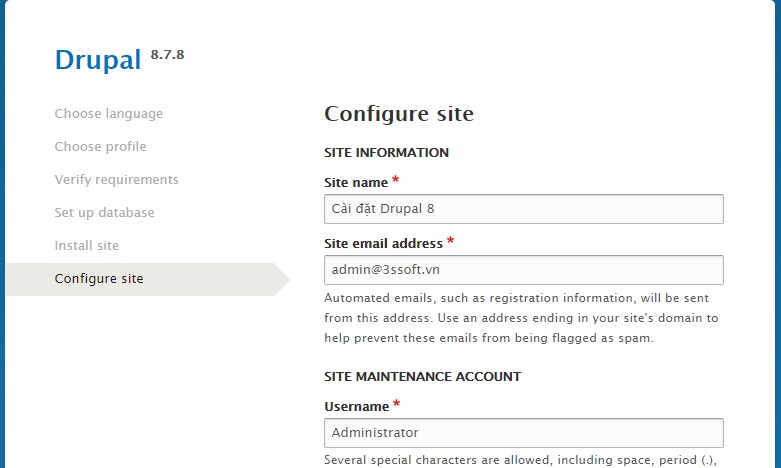Click the 8.7.8 version label
Screen dimensions: 781x468
point(167,55)
